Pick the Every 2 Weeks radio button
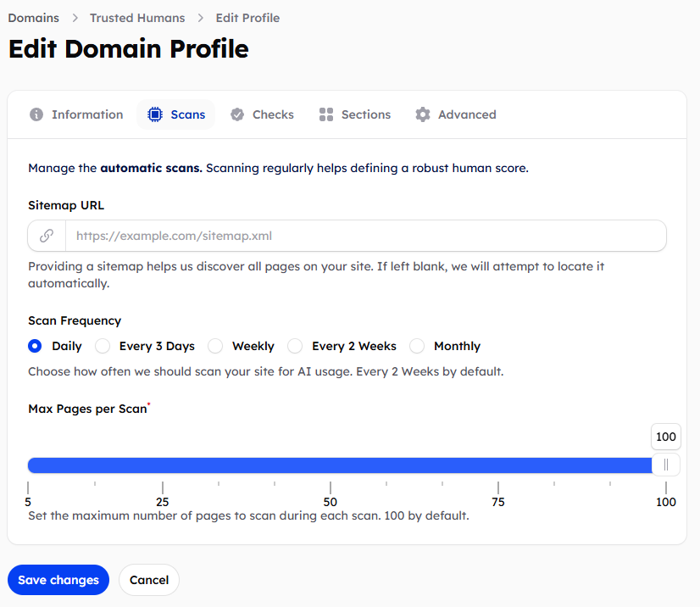This screenshot has width=700, height=607. (x=295, y=346)
